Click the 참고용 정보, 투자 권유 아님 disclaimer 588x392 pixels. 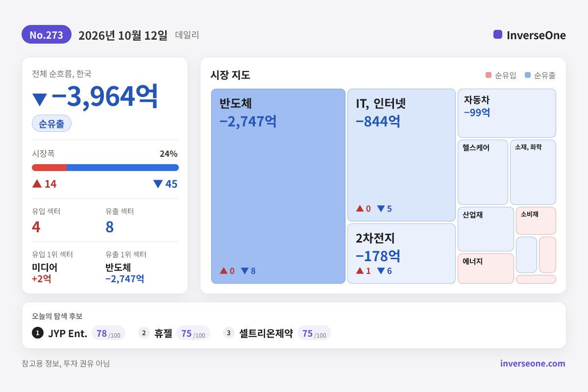[x=66, y=364]
